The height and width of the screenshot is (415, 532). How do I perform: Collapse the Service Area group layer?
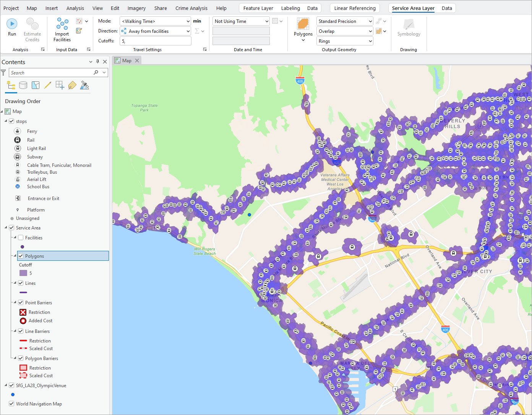coord(6,228)
